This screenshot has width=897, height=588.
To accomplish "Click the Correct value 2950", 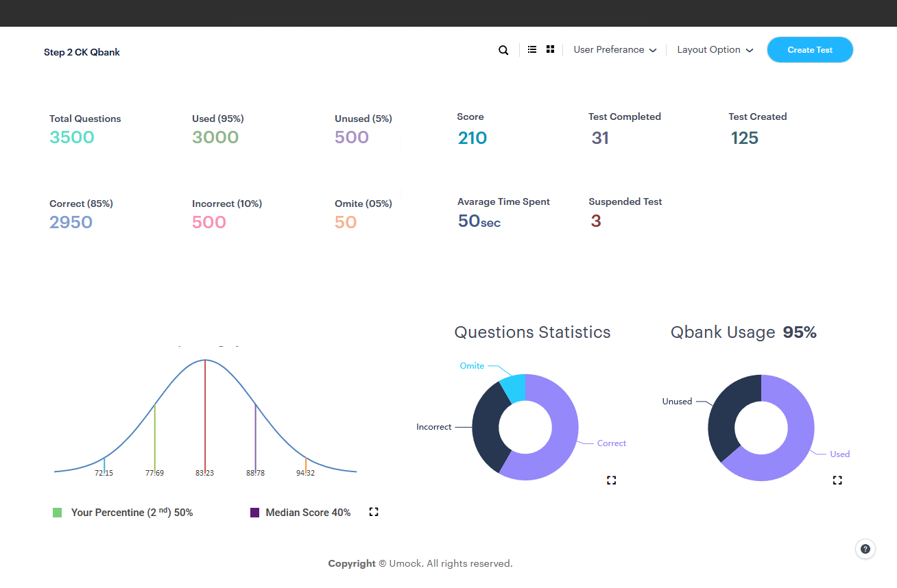I will pyautogui.click(x=71, y=222).
